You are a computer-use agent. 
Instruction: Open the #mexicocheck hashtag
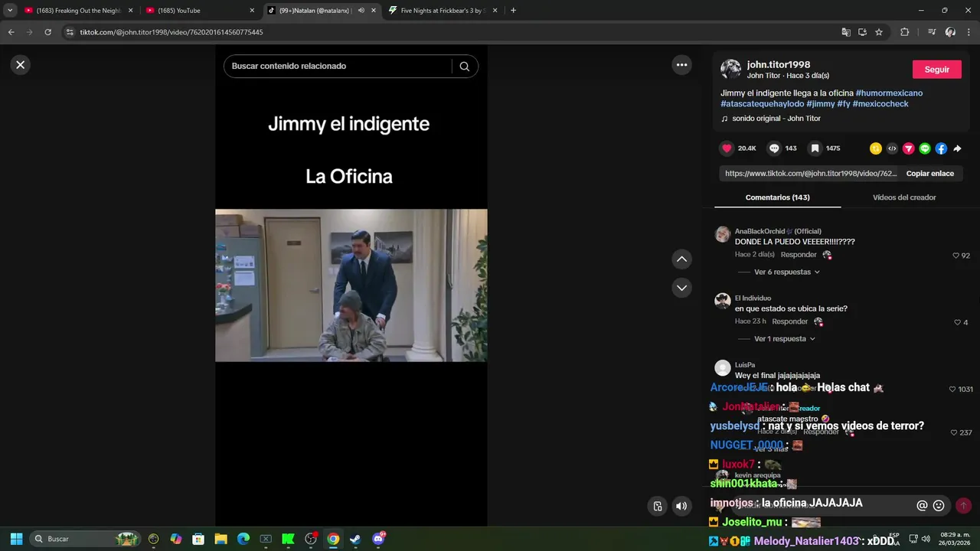coord(880,104)
